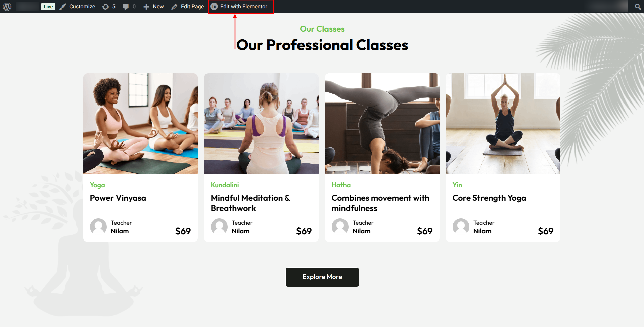This screenshot has height=327, width=644.
Task: Open the updates icon showing 5
Action: click(105, 7)
